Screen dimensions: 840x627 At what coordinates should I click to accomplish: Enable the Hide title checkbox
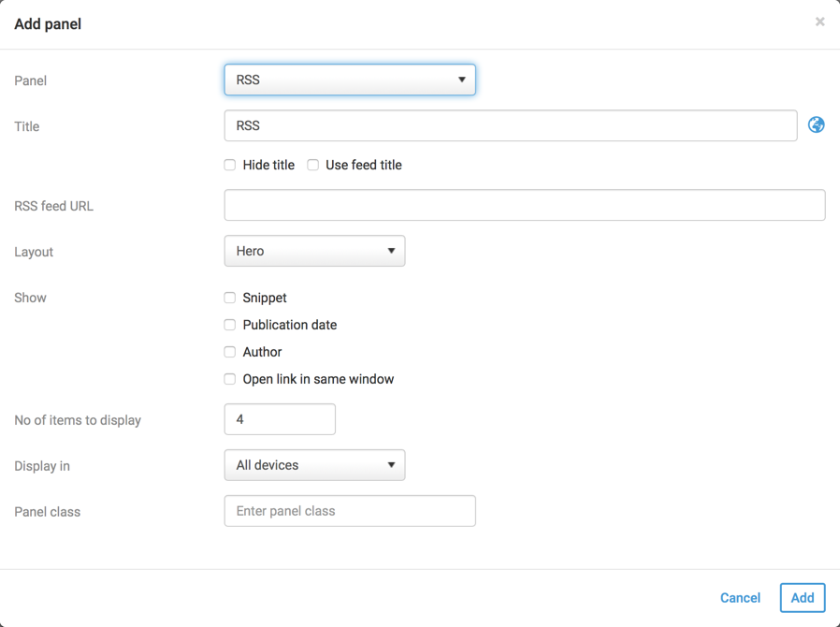pyautogui.click(x=230, y=165)
